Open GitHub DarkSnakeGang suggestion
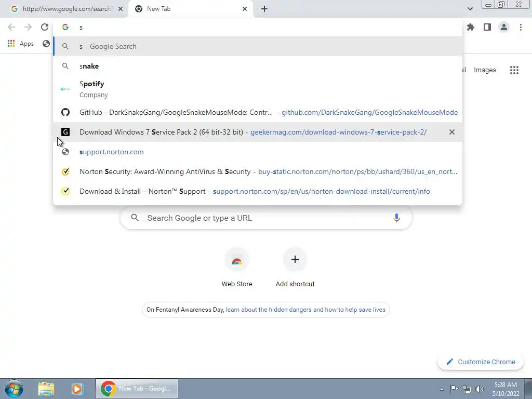This screenshot has width=532, height=399. (258, 112)
